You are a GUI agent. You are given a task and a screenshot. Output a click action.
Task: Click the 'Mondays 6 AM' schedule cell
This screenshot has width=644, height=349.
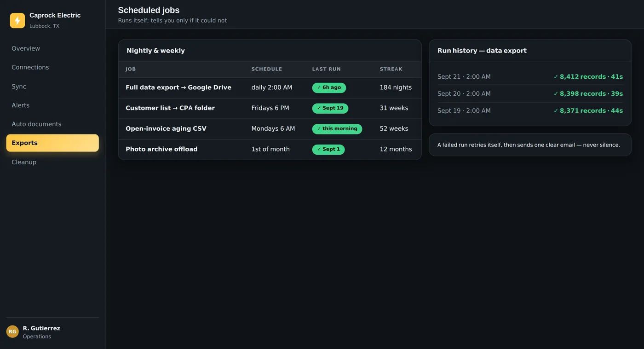[273, 128]
